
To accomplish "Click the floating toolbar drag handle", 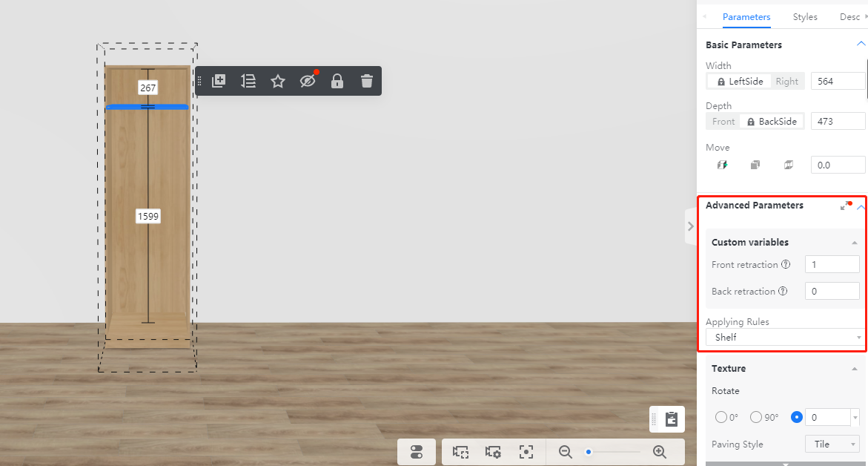I will (200, 81).
